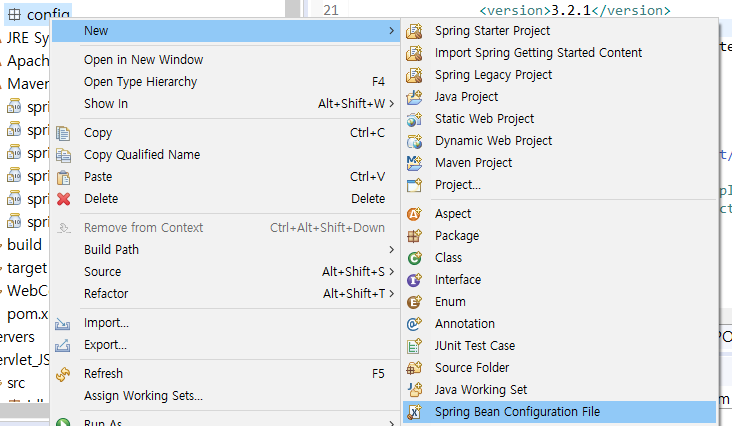Image resolution: width=732 pixels, height=426 pixels.
Task: Expand the New submenu arrow
Action: [x=391, y=31]
